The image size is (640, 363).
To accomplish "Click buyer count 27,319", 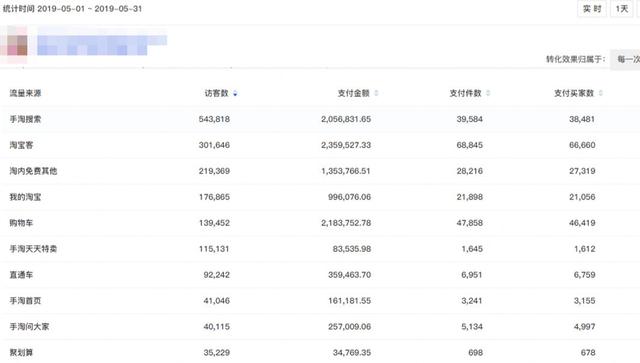I will (582, 171).
